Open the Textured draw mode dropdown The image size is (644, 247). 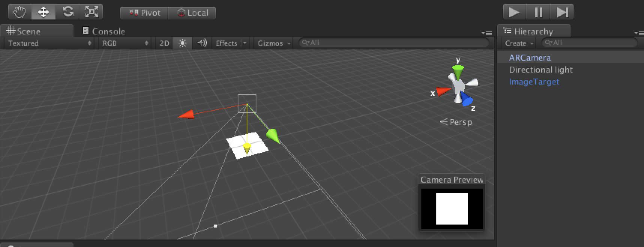(x=49, y=43)
